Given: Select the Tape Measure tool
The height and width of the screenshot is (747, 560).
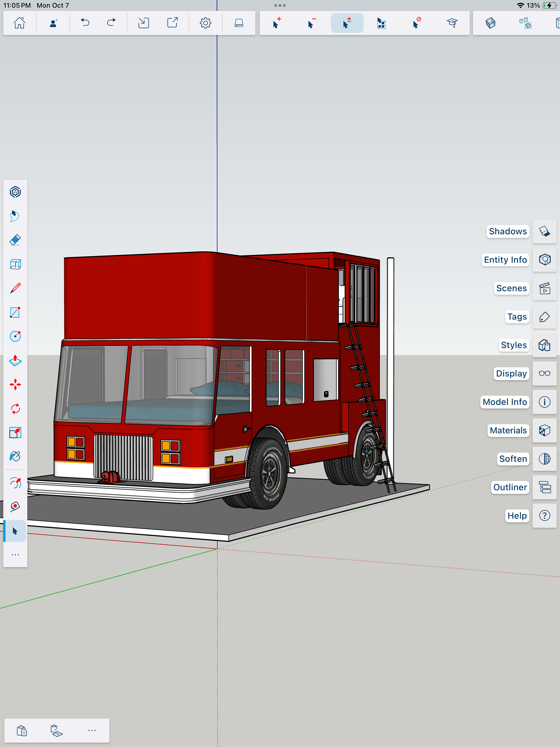Looking at the screenshot, I should pyautogui.click(x=15, y=507).
